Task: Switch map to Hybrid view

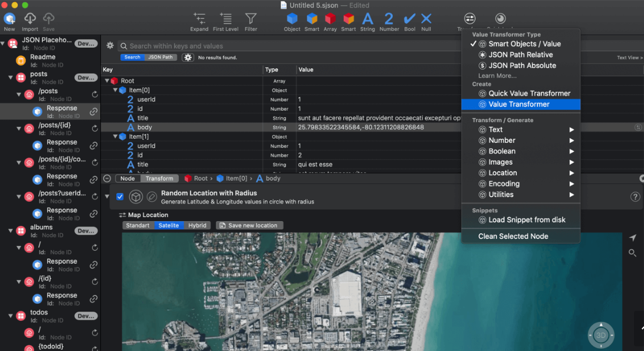Action: pos(197,225)
